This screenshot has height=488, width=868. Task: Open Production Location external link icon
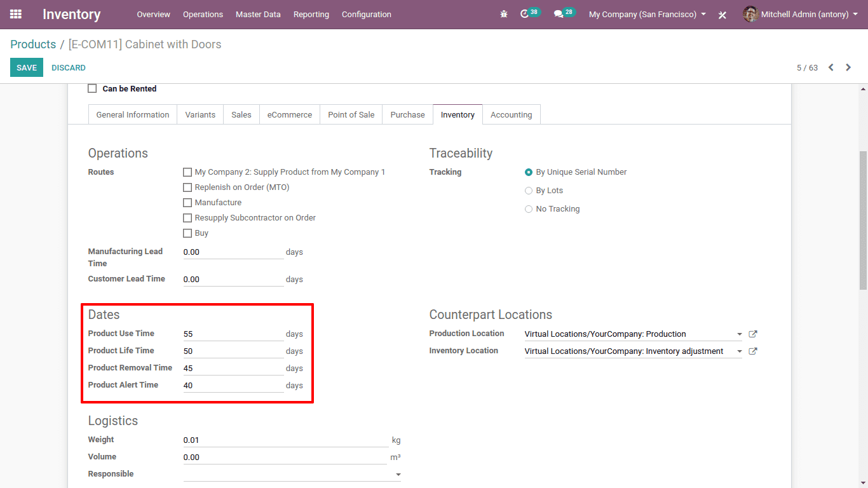753,334
